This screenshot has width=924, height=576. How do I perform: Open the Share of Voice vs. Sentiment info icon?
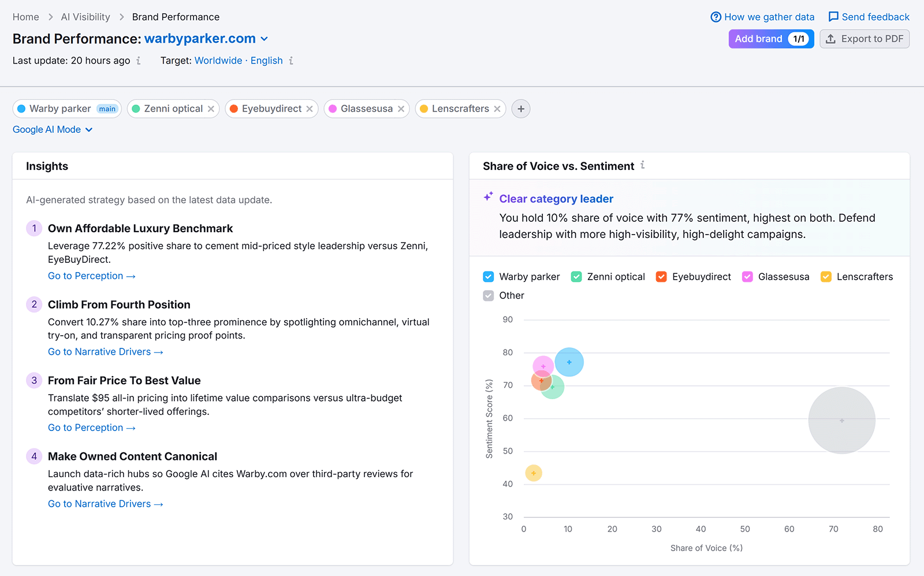[642, 166]
